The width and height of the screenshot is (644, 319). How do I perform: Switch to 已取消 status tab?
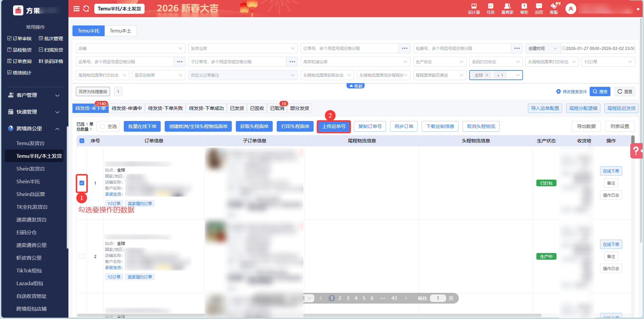[277, 108]
